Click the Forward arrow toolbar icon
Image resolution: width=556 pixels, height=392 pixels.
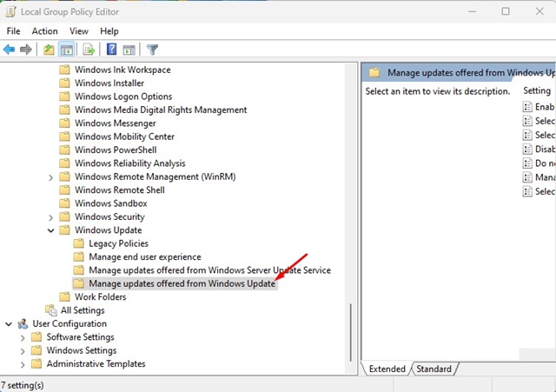coord(26,50)
